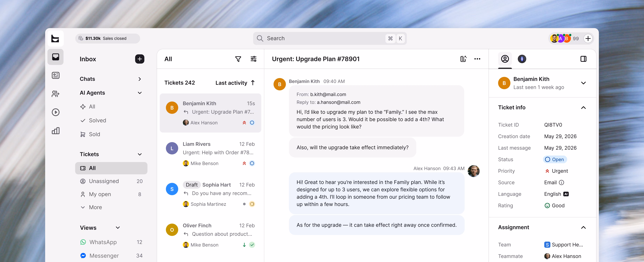
Task: Click the plus icon next to the teammate avatars
Action: point(588,38)
